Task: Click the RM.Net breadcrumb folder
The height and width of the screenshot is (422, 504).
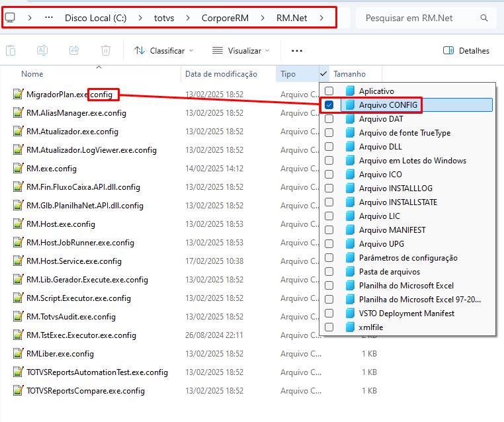Action: pyautogui.click(x=292, y=18)
